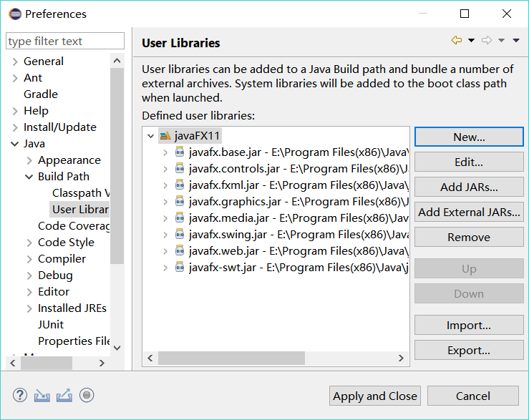This screenshot has height=420, width=529.
Task: Click the javafx.web.jar file icon
Action: coord(180,251)
